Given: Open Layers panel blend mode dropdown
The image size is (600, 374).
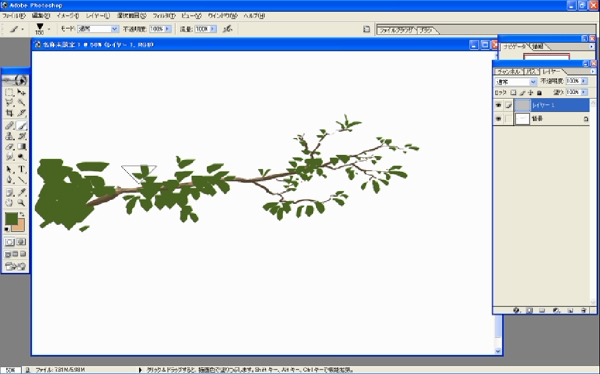Looking at the screenshot, I should [x=533, y=82].
